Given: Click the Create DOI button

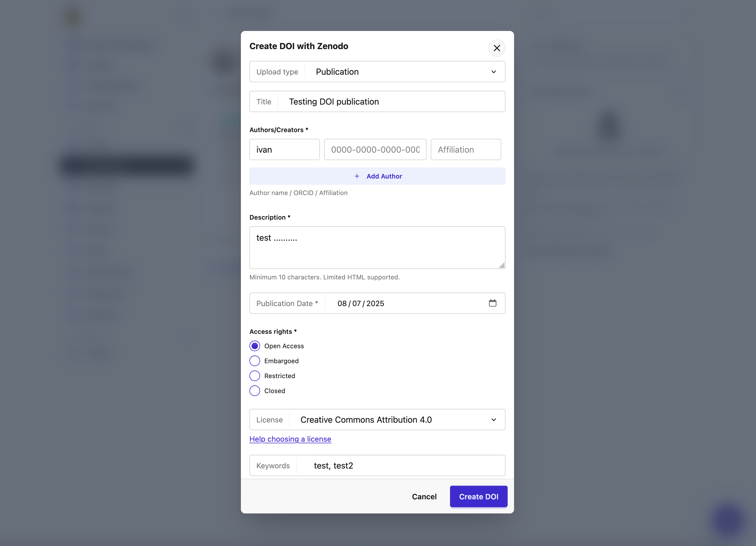Looking at the screenshot, I should [x=478, y=496].
